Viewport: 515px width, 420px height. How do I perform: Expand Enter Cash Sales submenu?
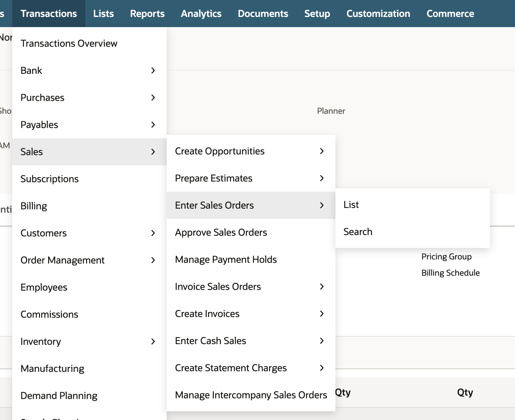[251, 341]
